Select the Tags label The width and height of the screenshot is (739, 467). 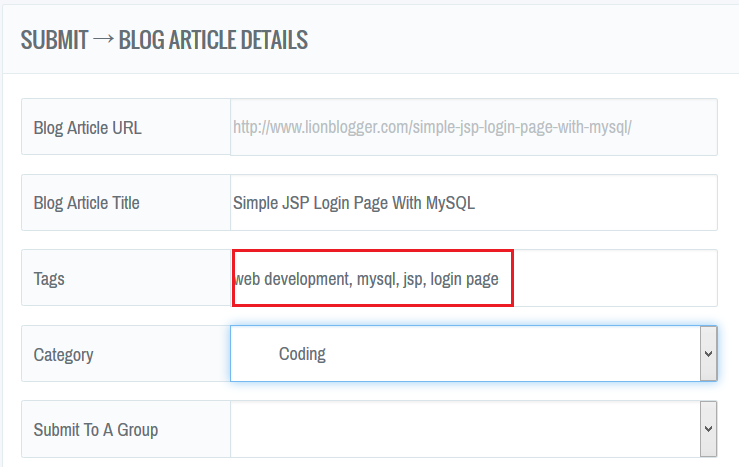[x=50, y=279]
